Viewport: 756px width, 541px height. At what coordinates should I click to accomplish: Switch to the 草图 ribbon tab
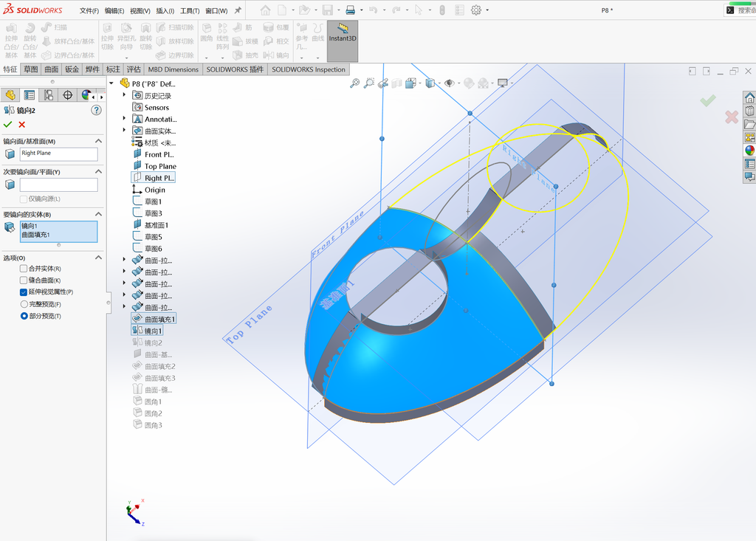click(31, 69)
